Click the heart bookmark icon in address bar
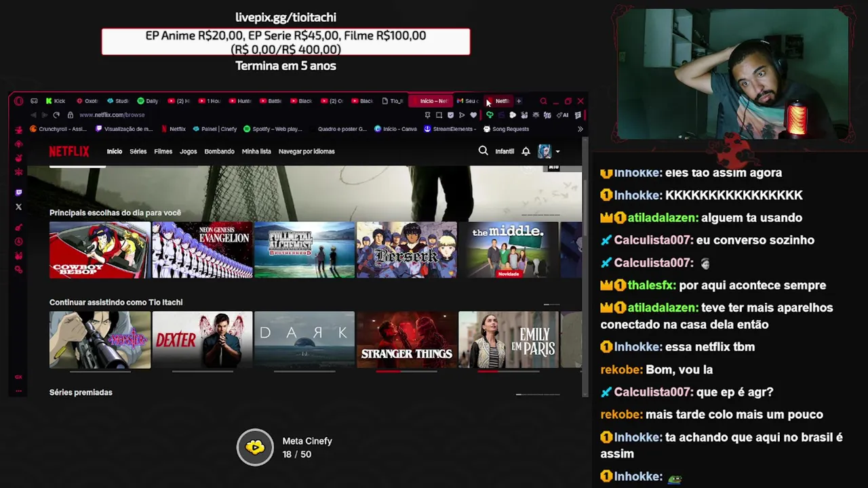 (x=473, y=115)
